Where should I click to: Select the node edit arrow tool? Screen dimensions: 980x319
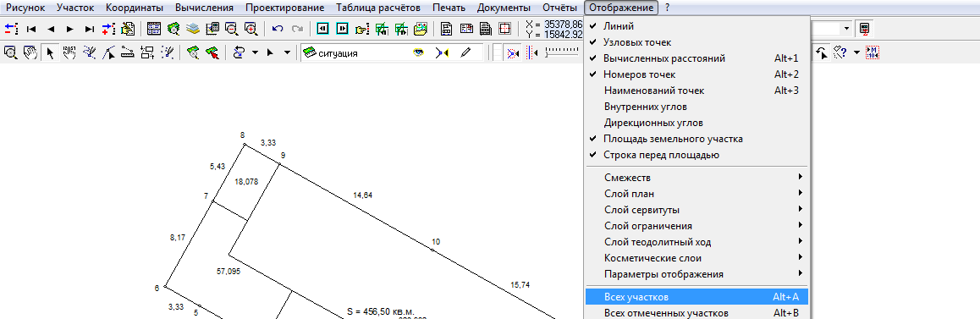point(108,53)
